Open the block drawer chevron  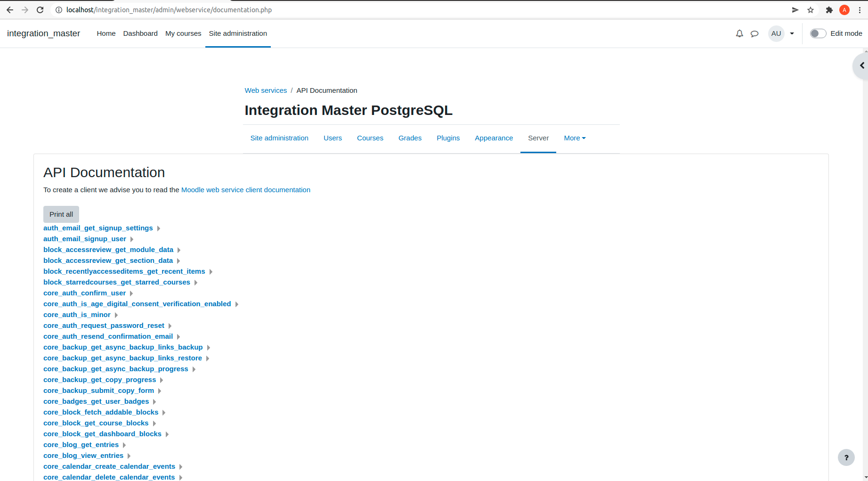861,65
